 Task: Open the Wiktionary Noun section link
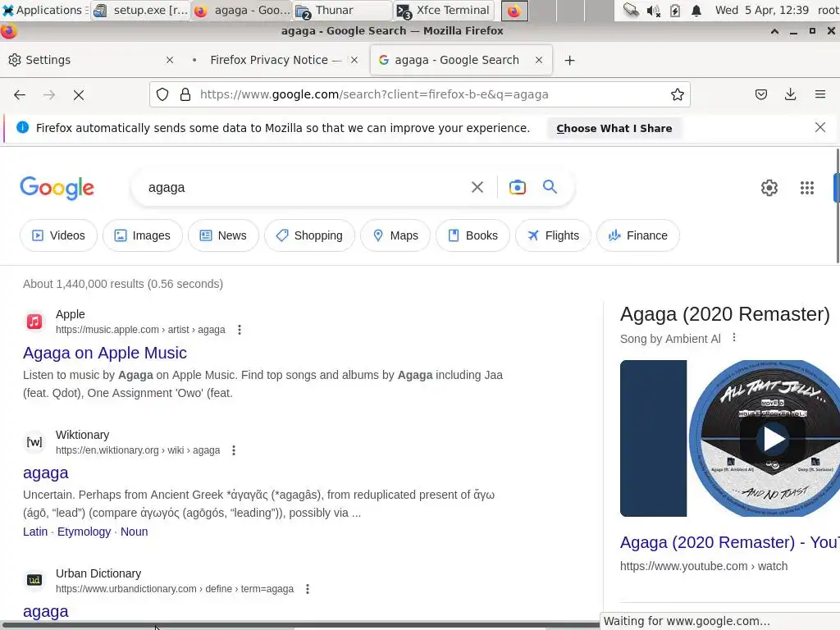click(134, 532)
